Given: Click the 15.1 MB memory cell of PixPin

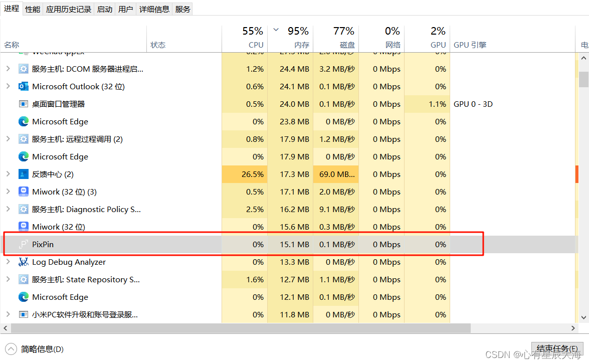Looking at the screenshot, I should click(290, 244).
